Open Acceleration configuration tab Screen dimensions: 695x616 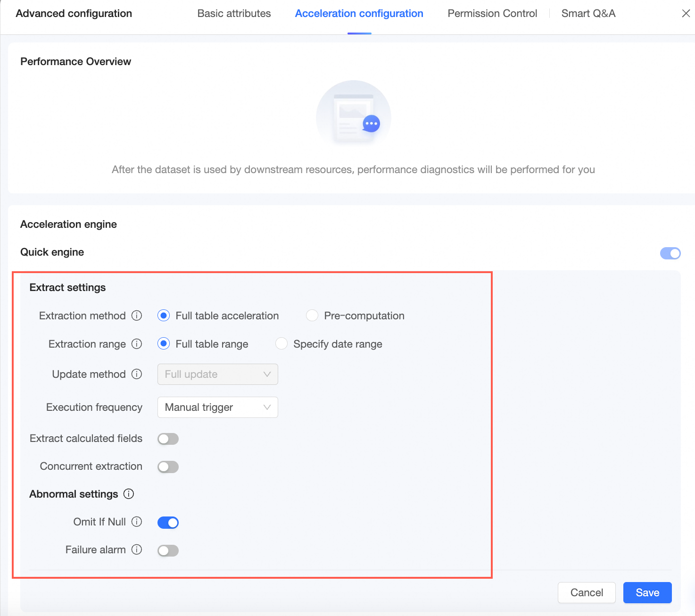click(359, 13)
